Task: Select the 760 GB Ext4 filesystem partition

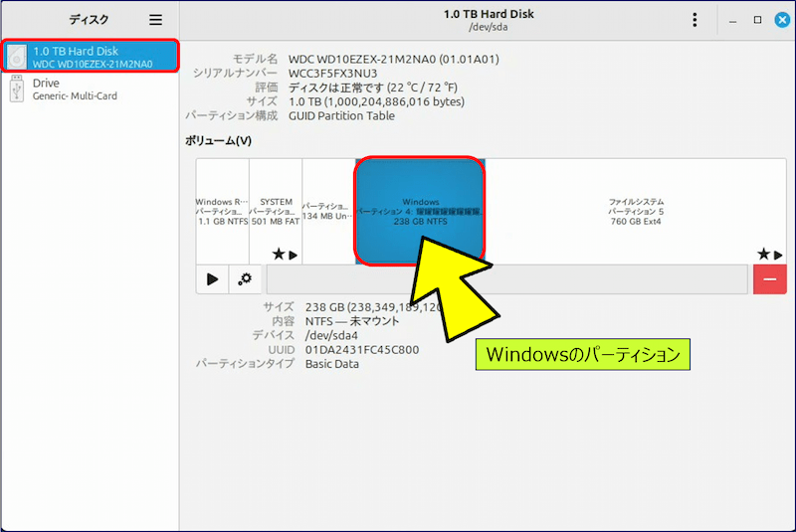Action: click(636, 211)
